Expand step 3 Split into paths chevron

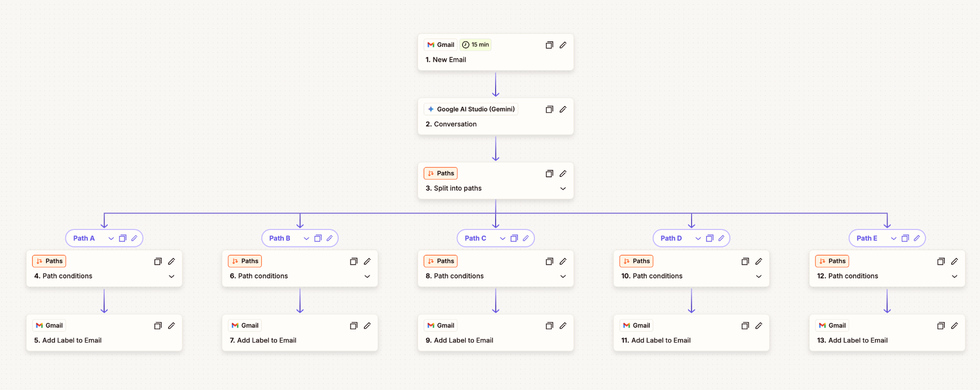[563, 189]
